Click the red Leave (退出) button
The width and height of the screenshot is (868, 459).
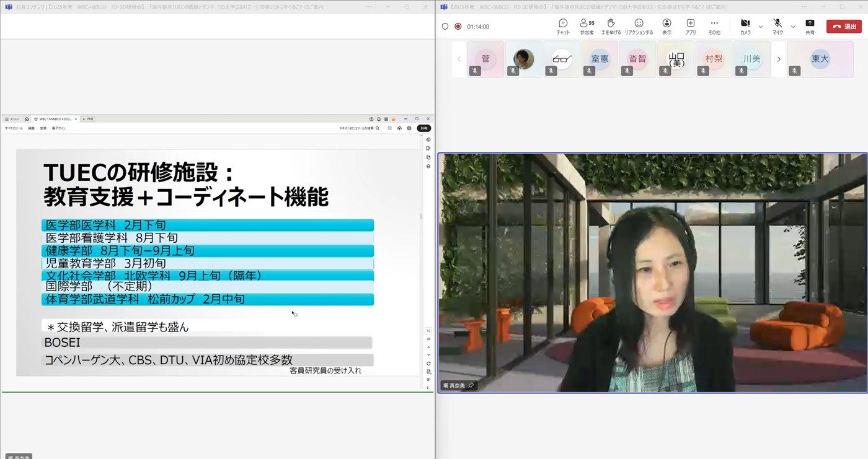[843, 27]
